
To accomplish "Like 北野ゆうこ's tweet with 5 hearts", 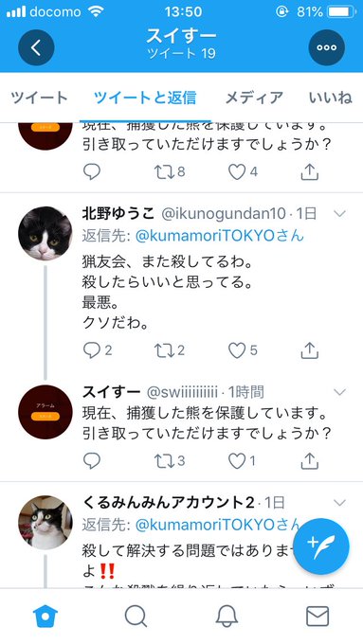I will tap(243, 350).
